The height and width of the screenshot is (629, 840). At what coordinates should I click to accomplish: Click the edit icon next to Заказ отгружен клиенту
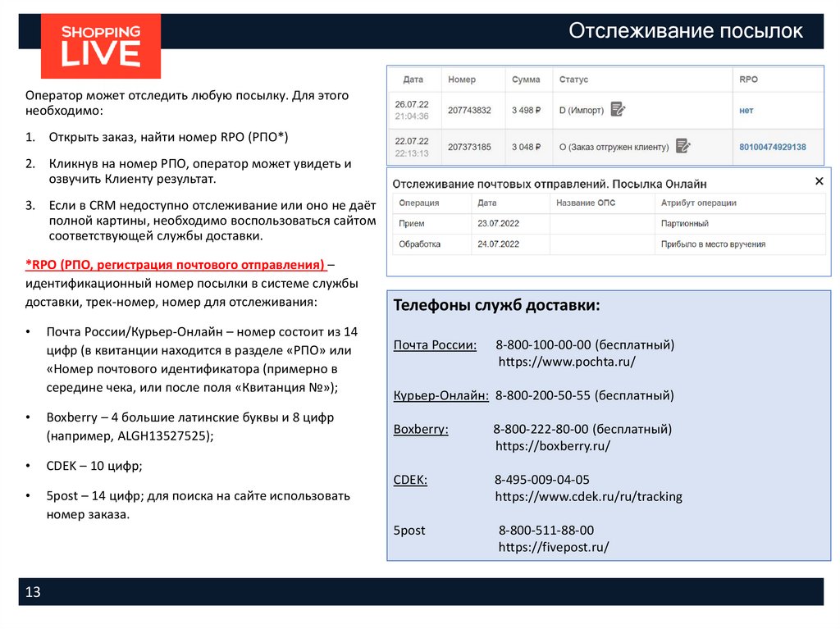[683, 146]
